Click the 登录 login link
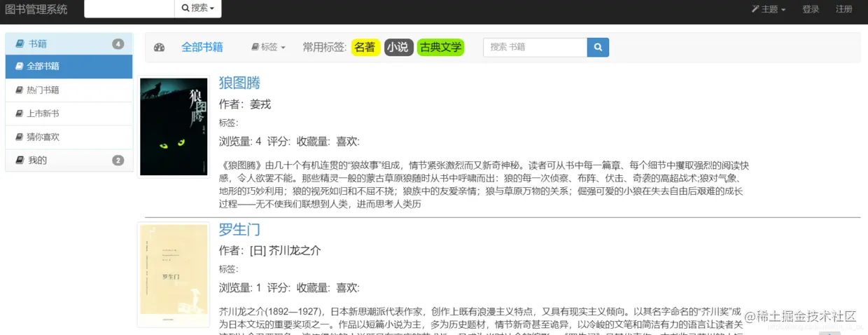The width and height of the screenshot is (868, 335). coord(811,9)
